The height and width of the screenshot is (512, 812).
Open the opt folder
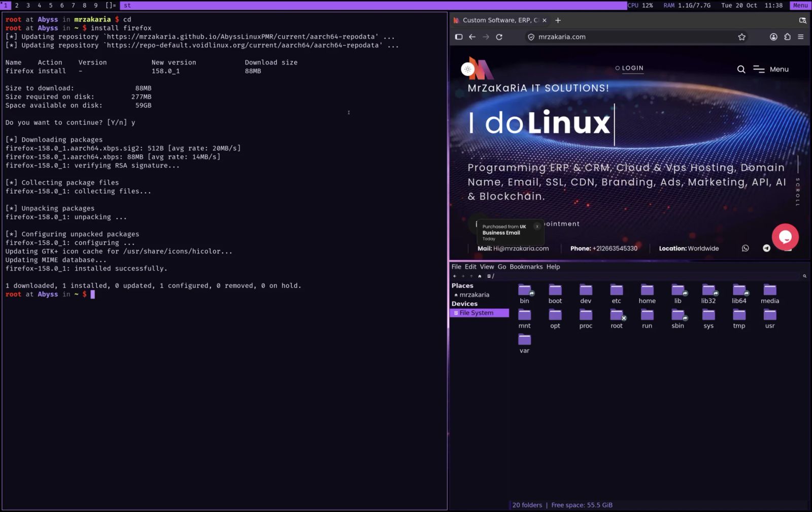[x=555, y=318]
